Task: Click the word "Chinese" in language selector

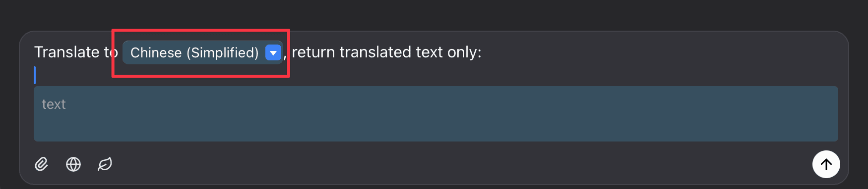Action: tap(156, 52)
